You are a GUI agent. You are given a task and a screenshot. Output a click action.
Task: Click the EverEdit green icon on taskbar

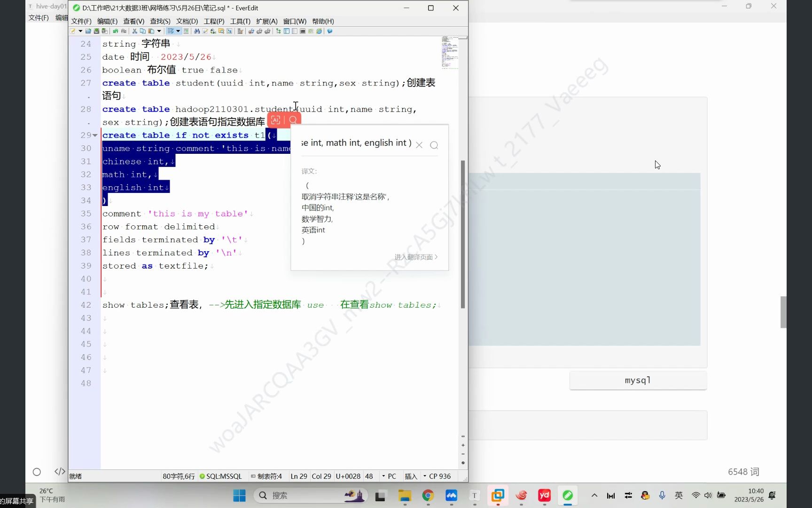[568, 495]
